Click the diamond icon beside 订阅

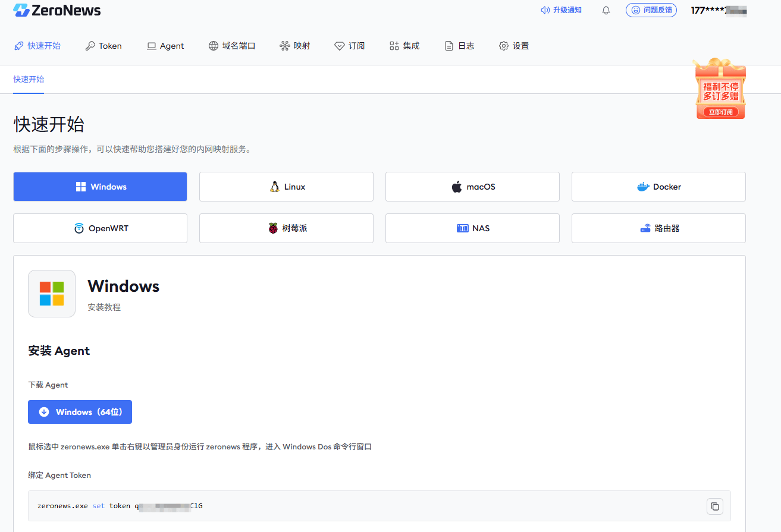click(339, 46)
